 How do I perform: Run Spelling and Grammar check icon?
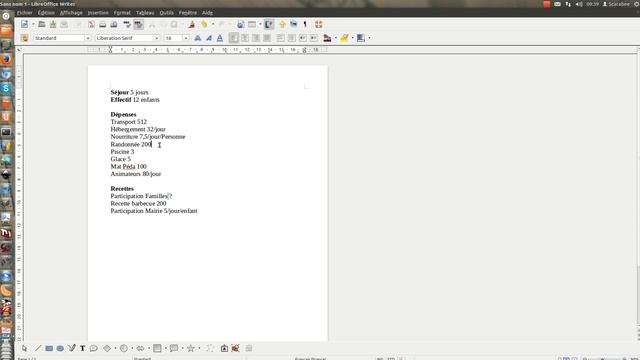click(x=127, y=24)
